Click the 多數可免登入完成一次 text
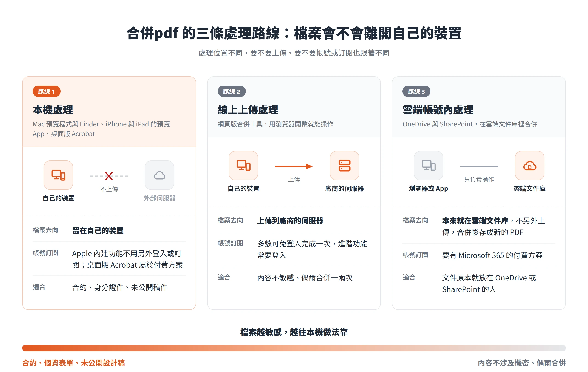 pos(312,249)
